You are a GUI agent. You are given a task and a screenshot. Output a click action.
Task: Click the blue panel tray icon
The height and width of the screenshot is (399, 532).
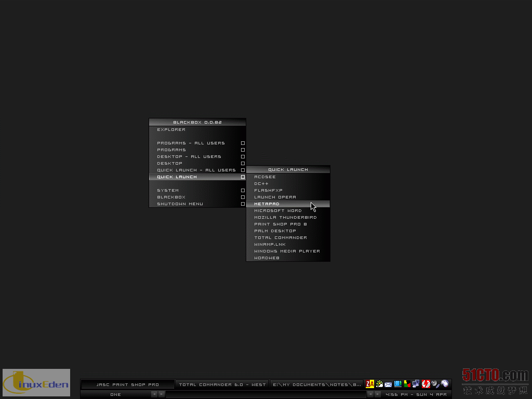(x=397, y=384)
